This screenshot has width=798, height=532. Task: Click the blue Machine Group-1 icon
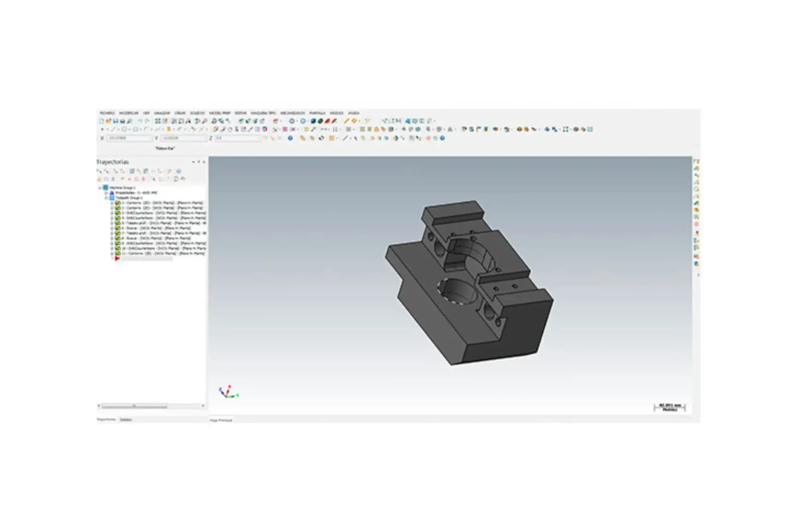pyautogui.click(x=105, y=188)
